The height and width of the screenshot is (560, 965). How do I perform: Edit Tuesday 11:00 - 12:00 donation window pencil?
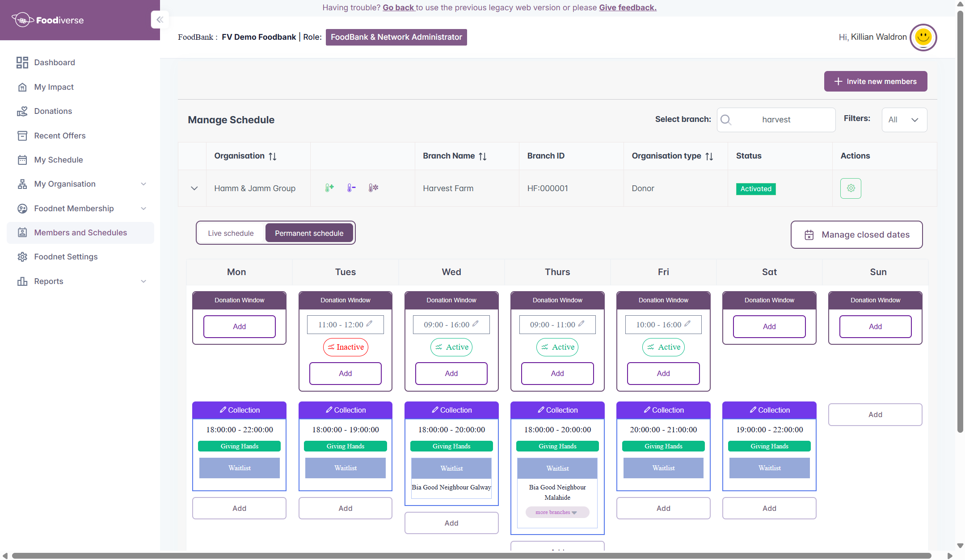pyautogui.click(x=369, y=324)
